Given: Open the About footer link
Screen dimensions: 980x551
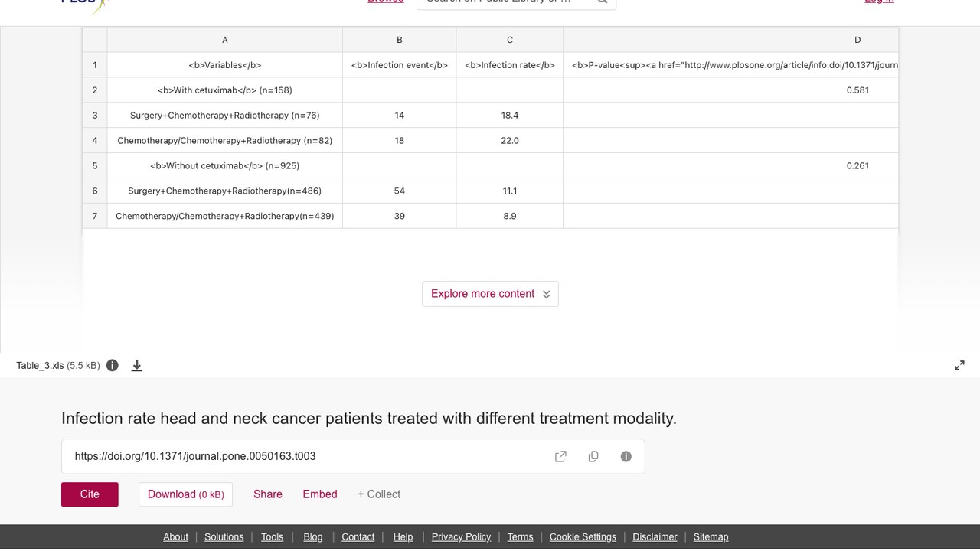Looking at the screenshot, I should coord(175,537).
